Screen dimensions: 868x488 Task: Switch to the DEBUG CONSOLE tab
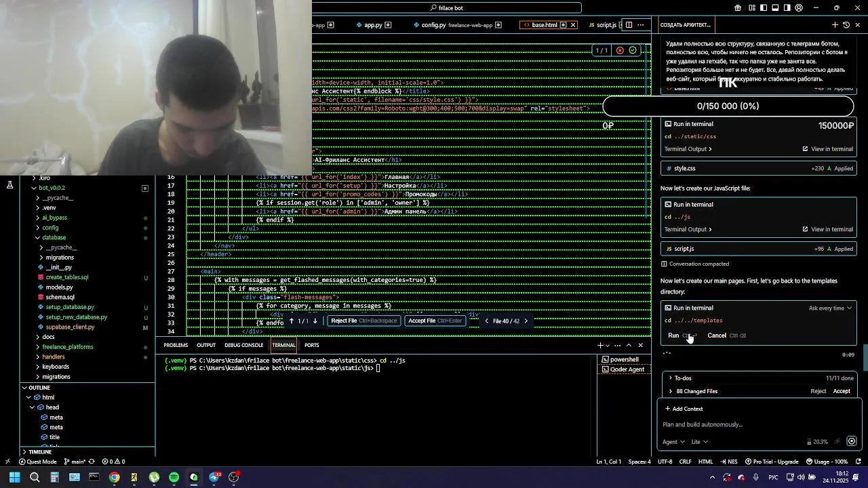coord(243,346)
